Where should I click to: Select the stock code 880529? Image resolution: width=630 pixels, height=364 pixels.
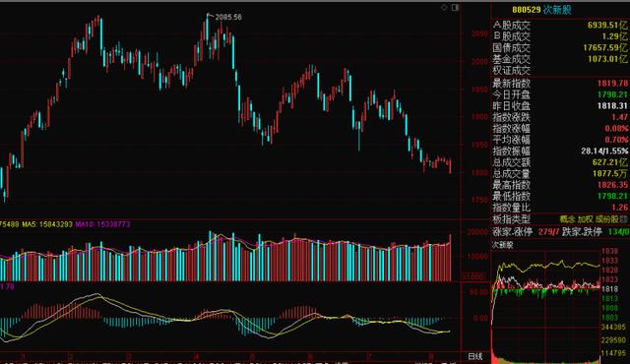click(527, 10)
